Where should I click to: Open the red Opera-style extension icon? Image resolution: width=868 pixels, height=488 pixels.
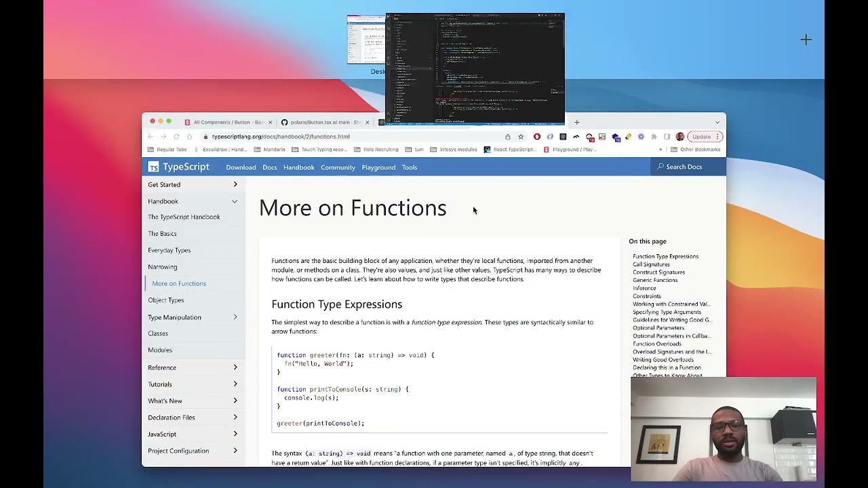coord(537,137)
